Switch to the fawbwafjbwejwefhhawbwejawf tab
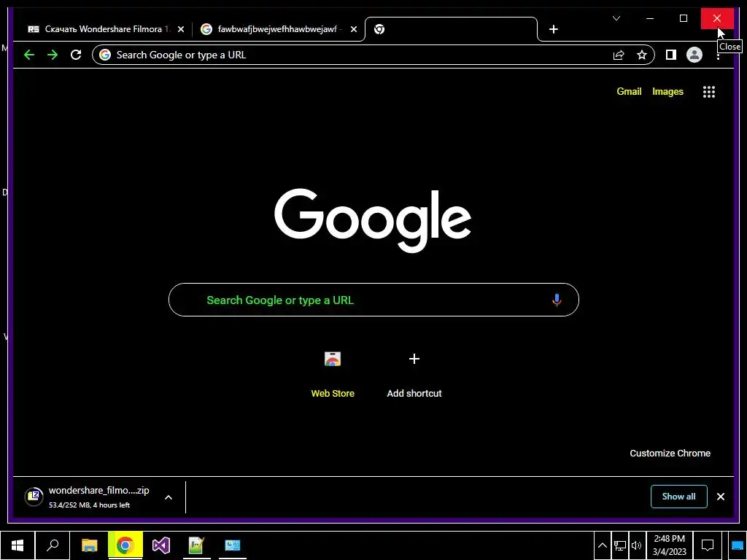The image size is (747, 560). 279,29
